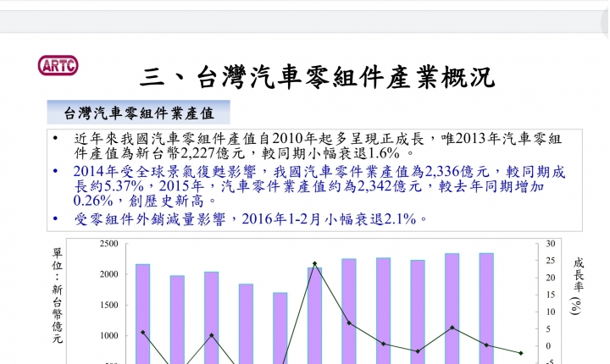
Task: Click the bullet line 受零組件外銷減量影響
Action: pos(250,220)
